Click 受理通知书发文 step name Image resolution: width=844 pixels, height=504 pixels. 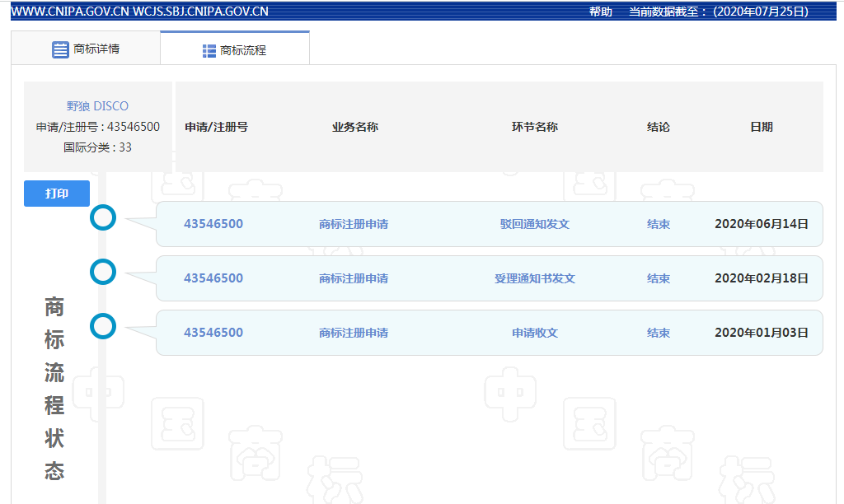coord(534,278)
